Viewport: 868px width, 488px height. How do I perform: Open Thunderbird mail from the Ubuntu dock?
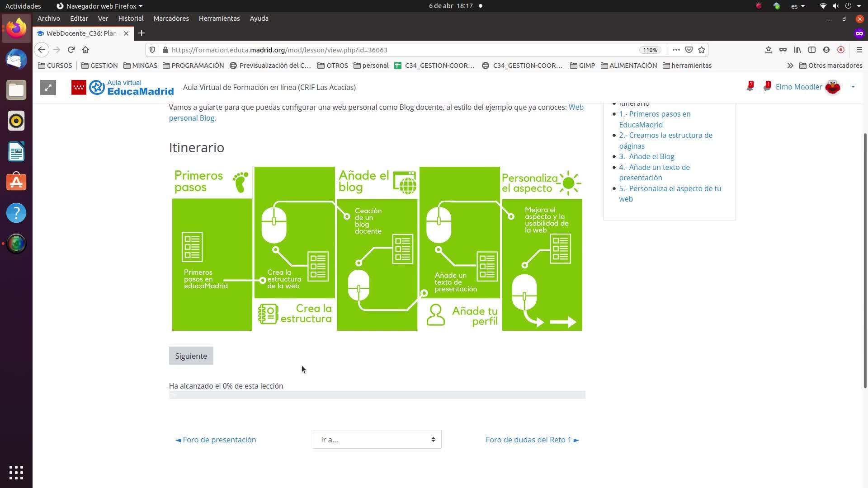pos(16,59)
